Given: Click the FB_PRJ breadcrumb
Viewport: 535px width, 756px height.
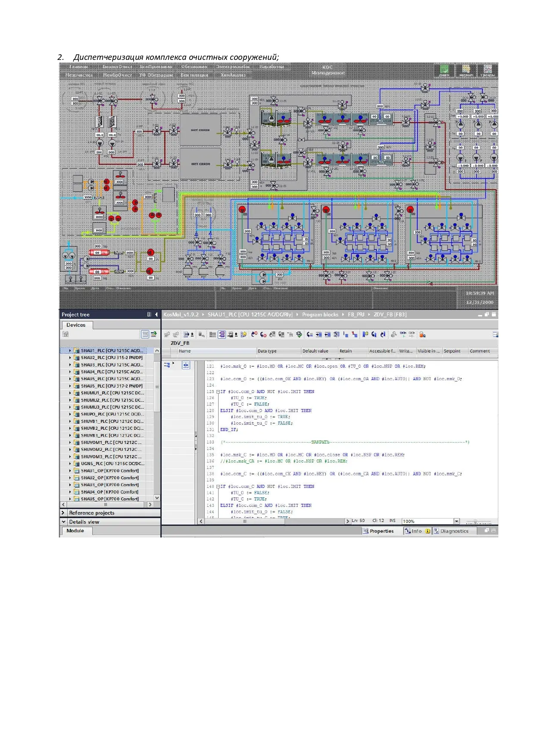Looking at the screenshot, I should (356, 315).
